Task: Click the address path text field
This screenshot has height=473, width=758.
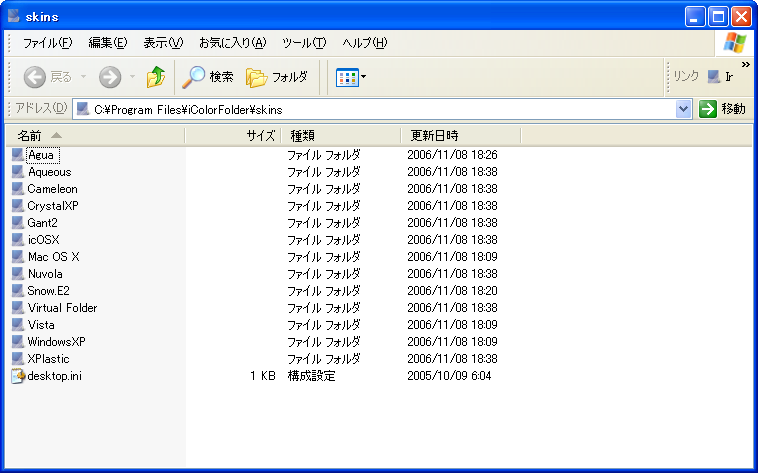Action: [x=382, y=109]
